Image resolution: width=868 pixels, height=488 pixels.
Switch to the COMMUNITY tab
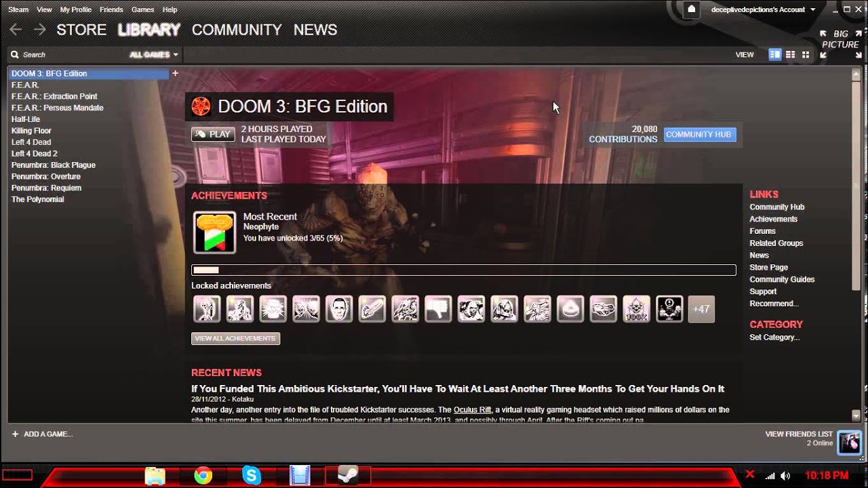click(x=237, y=30)
